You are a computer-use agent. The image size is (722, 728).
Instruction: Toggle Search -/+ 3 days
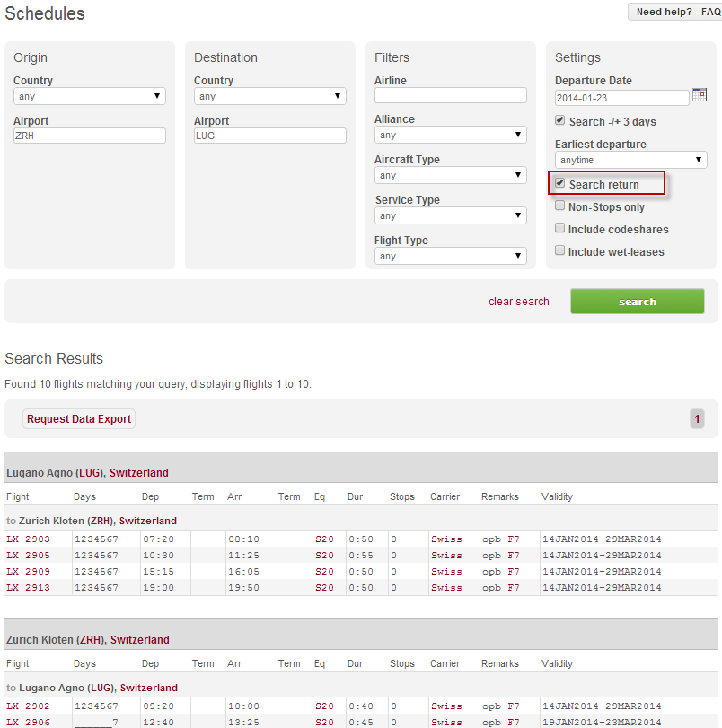pyautogui.click(x=559, y=119)
